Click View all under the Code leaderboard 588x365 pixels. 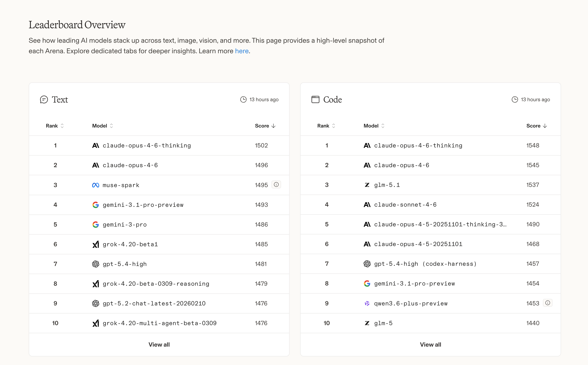[x=430, y=344]
